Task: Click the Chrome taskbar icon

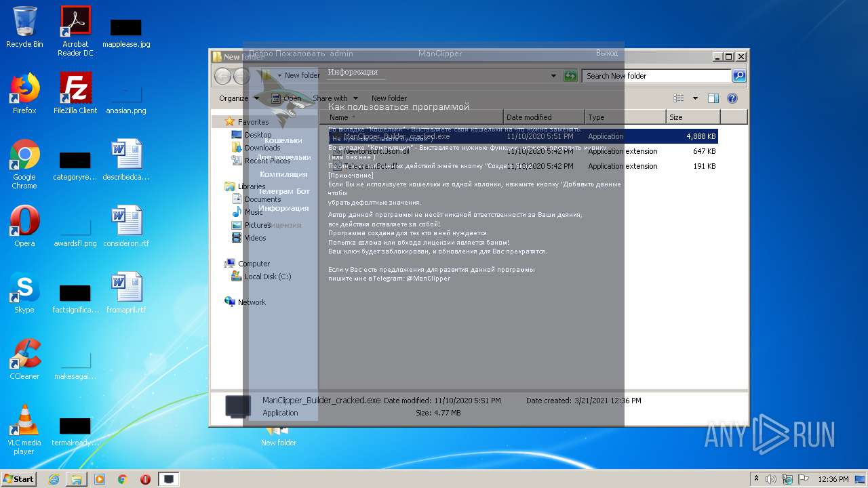Action: 122,479
